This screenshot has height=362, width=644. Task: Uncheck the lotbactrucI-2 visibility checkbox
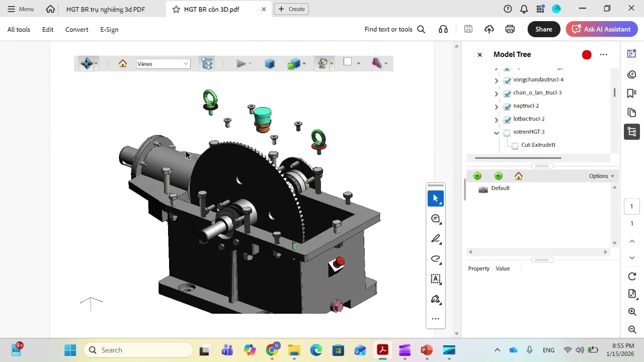[x=507, y=120]
